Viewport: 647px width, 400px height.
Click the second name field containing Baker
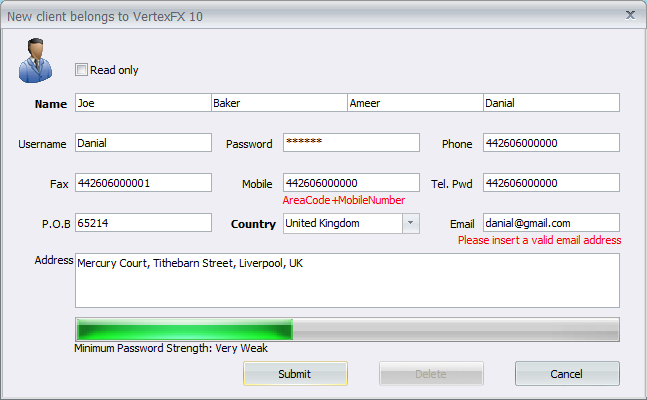278,102
